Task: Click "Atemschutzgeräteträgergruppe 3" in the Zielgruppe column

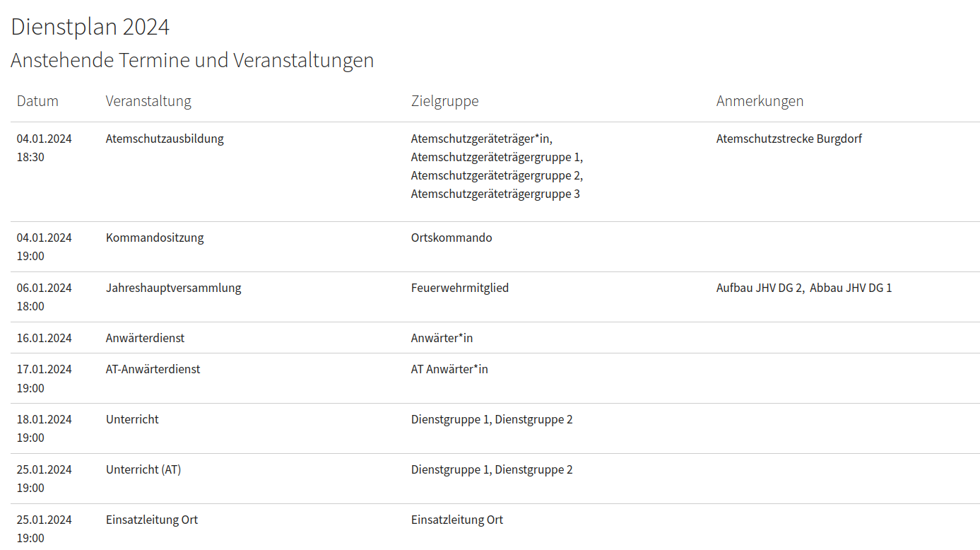Action: (495, 194)
